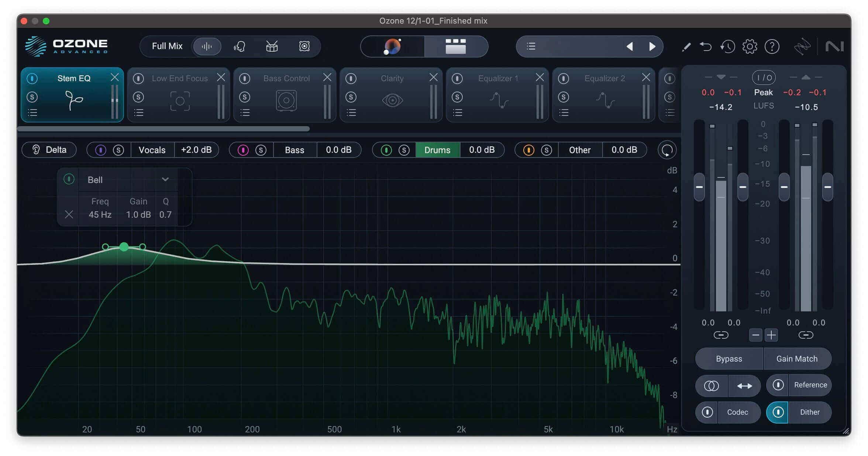Select the Clarity module tab
The width and height of the screenshot is (868, 456).
pyautogui.click(x=391, y=94)
